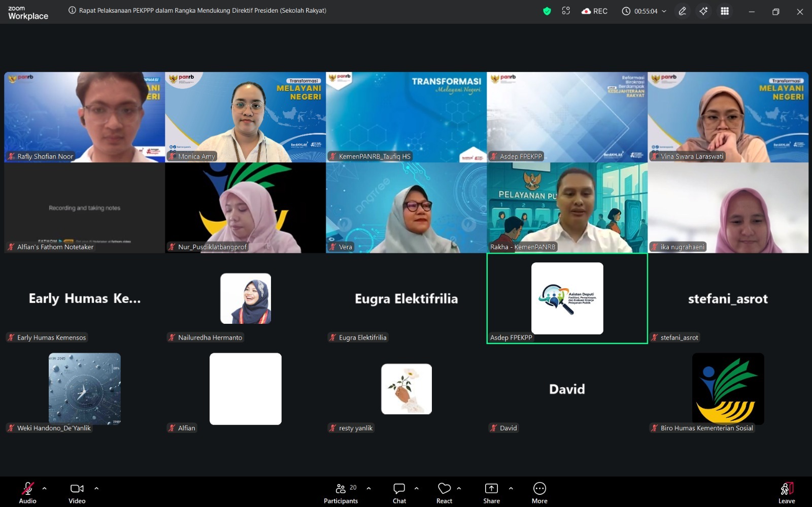The height and width of the screenshot is (507, 812).
Task: Click the REC recording indicator
Action: (594, 11)
